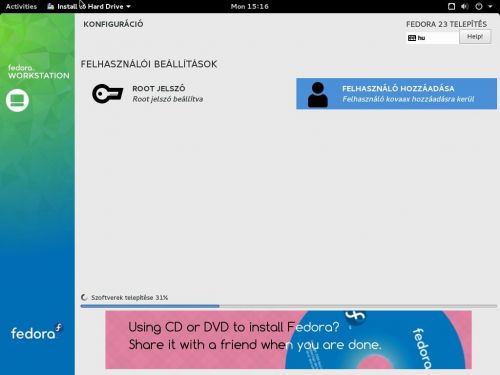
Task: Open FELHASZNÁLÓ HOZZÁADÁSA user creation
Action: click(396, 94)
